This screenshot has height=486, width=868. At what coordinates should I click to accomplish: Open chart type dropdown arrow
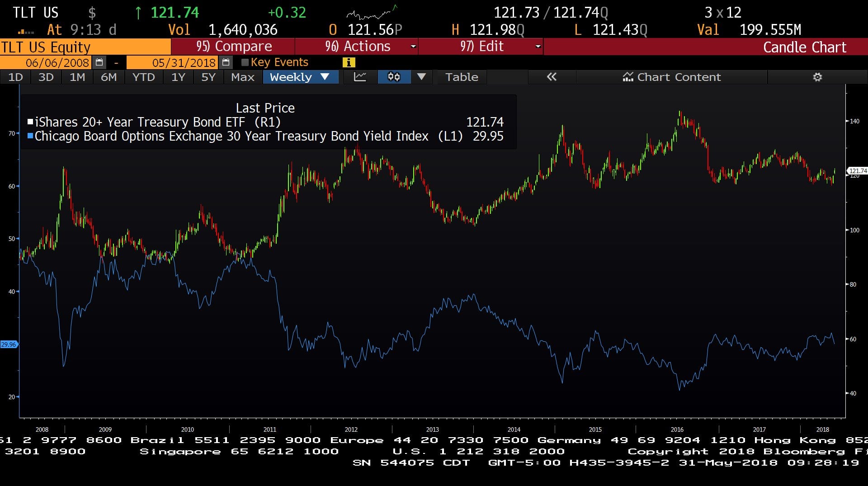point(421,77)
